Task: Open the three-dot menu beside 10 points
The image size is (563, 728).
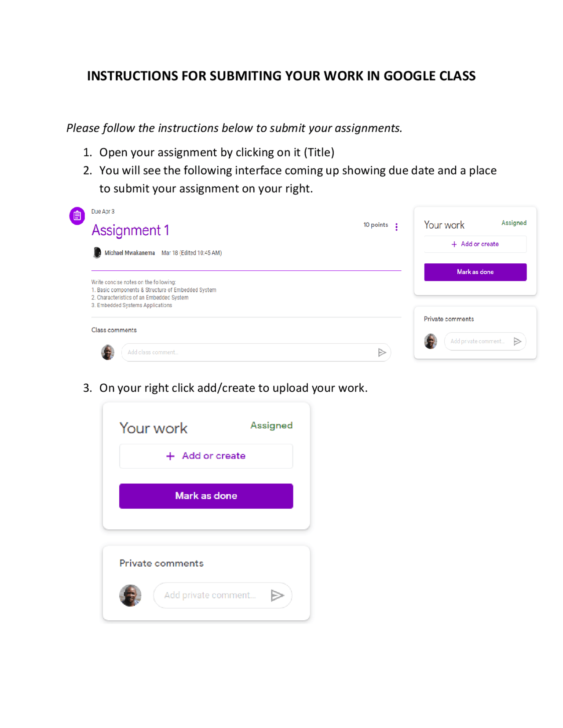Action: [x=396, y=227]
